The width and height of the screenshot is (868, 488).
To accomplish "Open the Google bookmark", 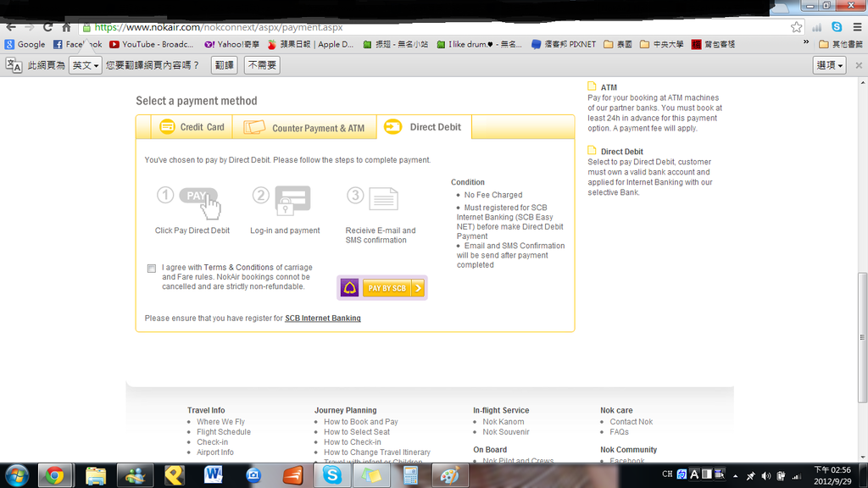I will pos(25,44).
